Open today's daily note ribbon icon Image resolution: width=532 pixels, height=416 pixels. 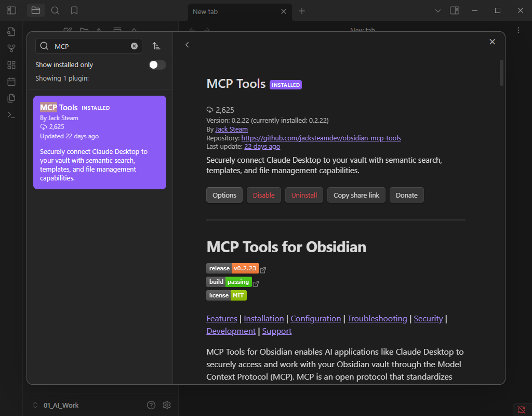pos(11,82)
